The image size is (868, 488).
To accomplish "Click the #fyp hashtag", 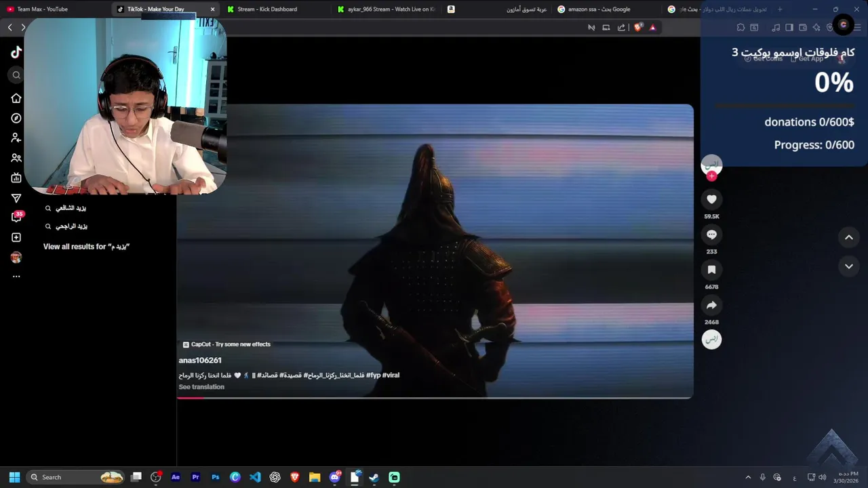I will click(x=373, y=375).
